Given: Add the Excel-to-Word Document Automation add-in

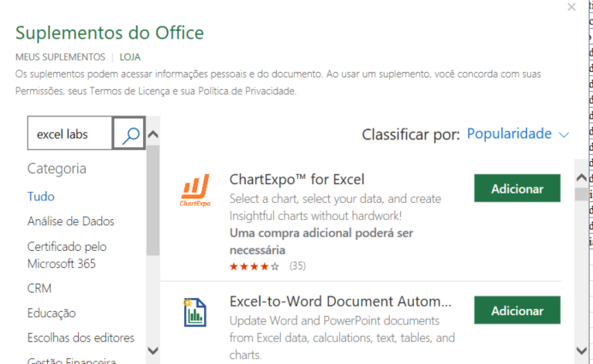Looking at the screenshot, I should click(517, 310).
